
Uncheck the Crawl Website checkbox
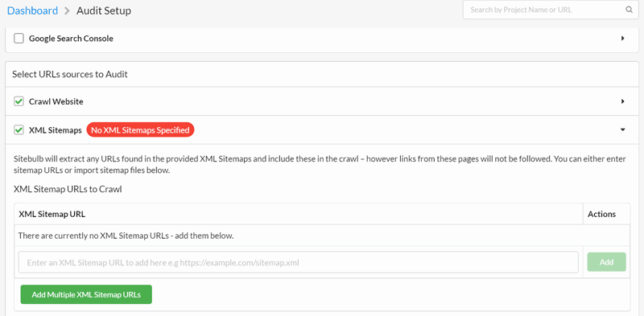[19, 101]
